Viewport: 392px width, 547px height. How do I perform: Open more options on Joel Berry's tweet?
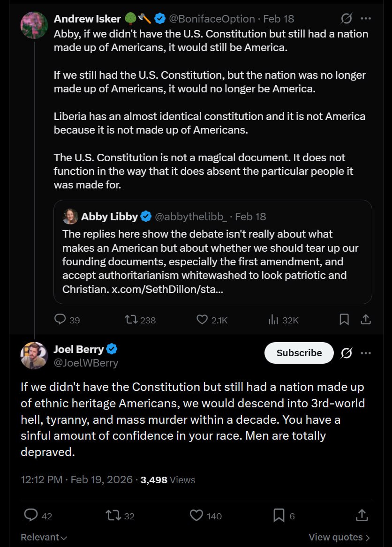click(366, 353)
